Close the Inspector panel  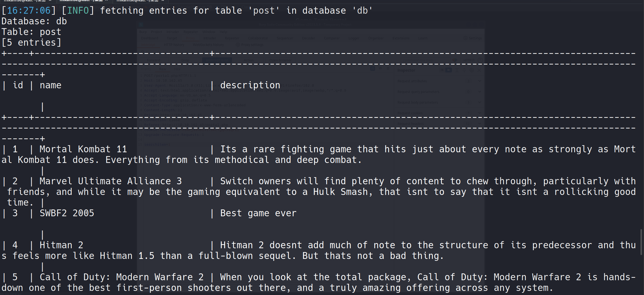[x=479, y=70]
